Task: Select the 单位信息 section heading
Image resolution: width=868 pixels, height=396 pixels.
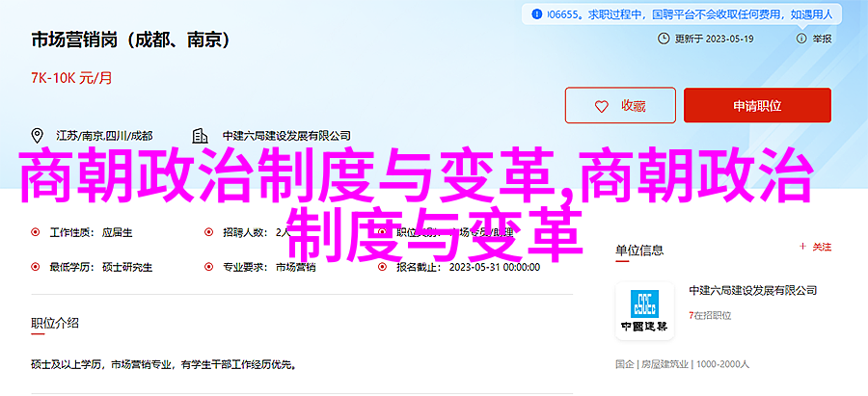Action: [x=639, y=250]
